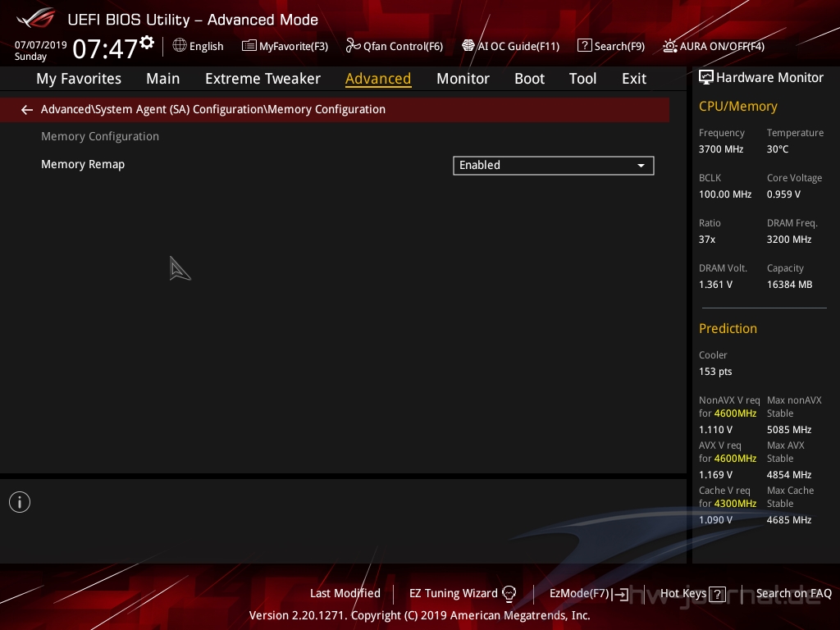This screenshot has height=630, width=840.
Task: Switch to Main tab
Action: [163, 79]
